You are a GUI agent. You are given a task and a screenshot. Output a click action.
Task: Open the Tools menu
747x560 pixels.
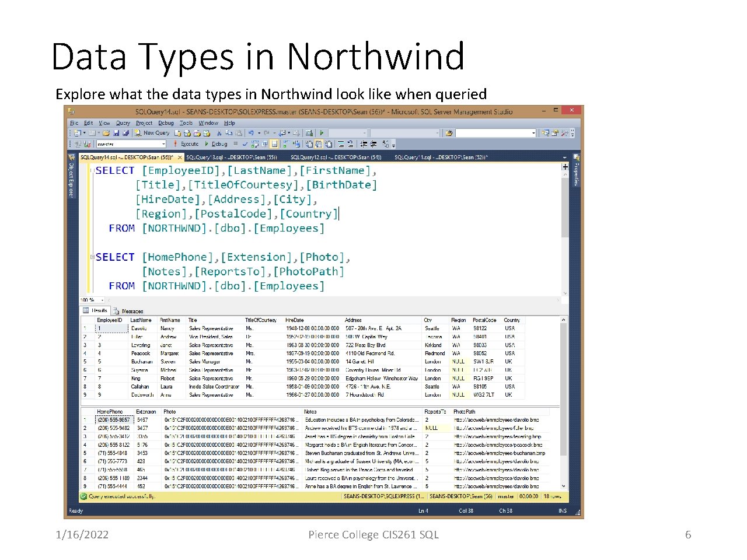click(186, 123)
